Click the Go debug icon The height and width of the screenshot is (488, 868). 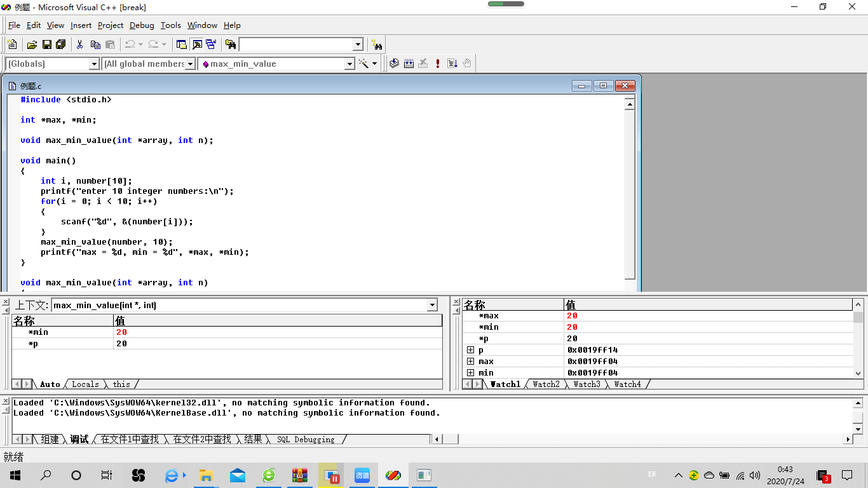coord(452,64)
